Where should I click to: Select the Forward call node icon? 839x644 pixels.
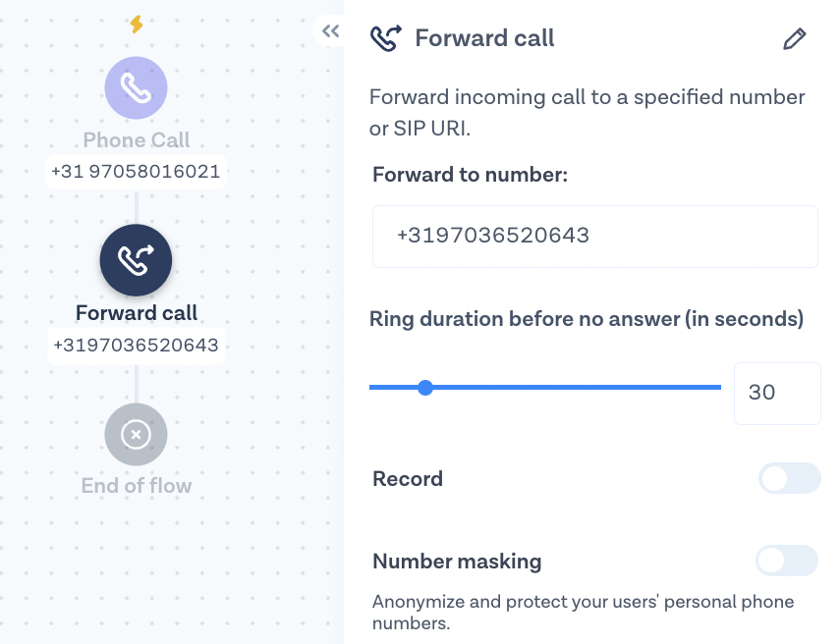pos(136,260)
